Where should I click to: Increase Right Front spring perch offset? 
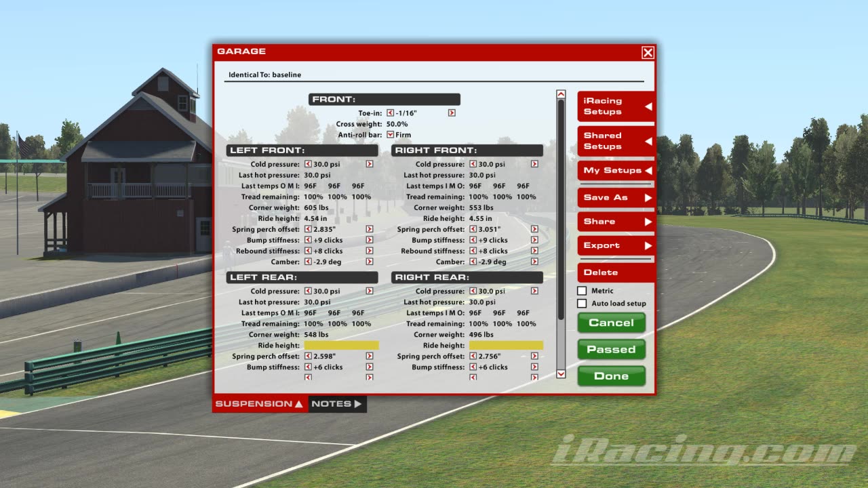tap(534, 229)
